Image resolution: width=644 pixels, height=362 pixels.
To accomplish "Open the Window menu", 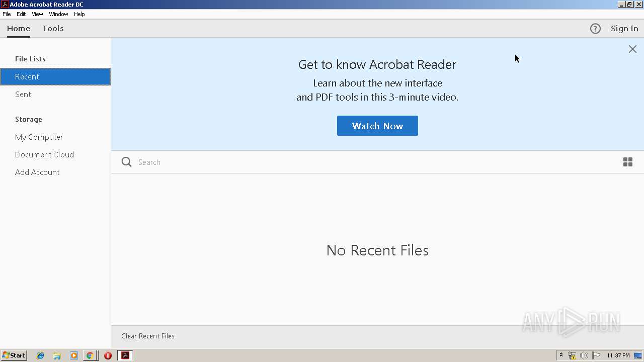I will 58,14.
